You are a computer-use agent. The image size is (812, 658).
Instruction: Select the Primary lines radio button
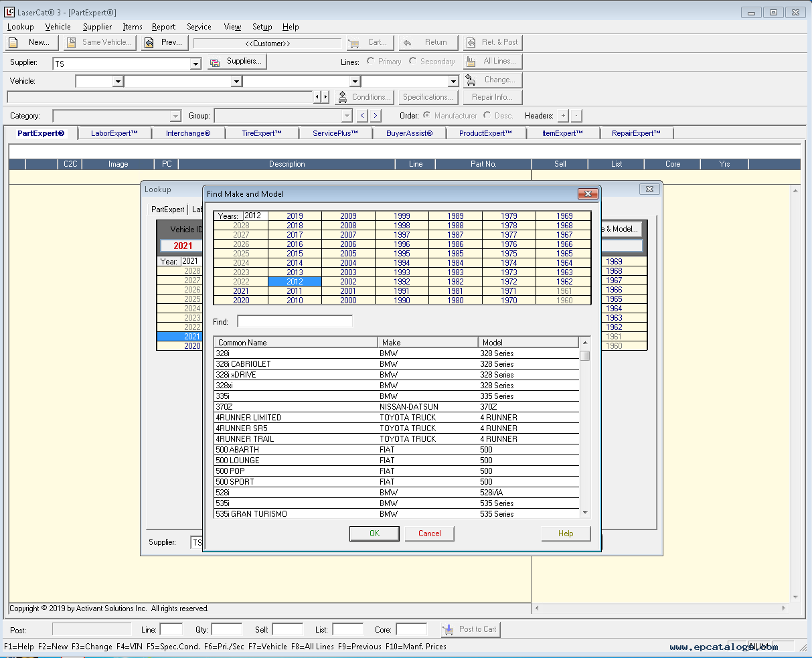(x=370, y=61)
